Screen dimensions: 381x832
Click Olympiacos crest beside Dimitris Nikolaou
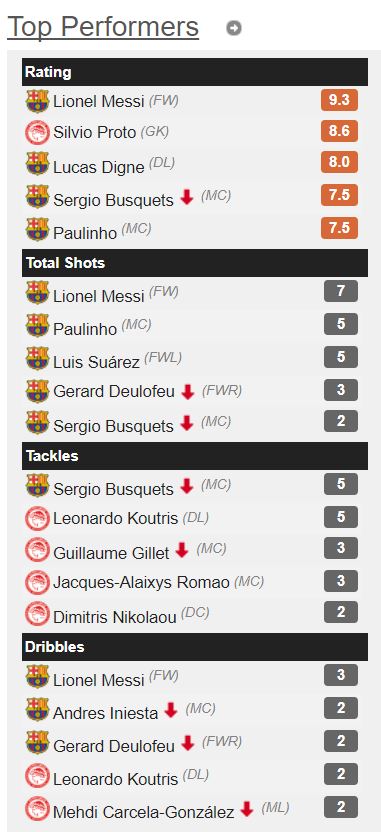click(x=37, y=614)
